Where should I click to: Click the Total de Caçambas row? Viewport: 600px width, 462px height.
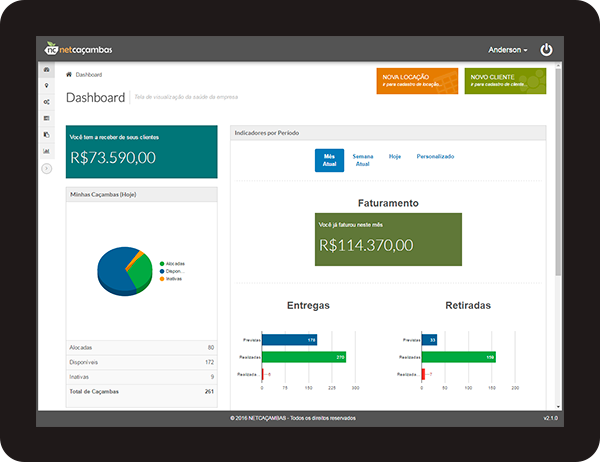click(142, 391)
